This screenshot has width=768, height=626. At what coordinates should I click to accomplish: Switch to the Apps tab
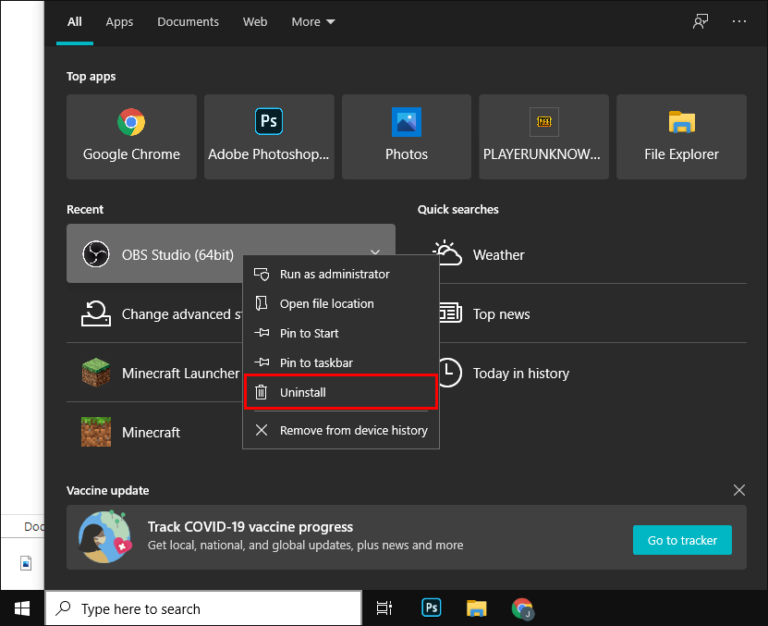120,22
